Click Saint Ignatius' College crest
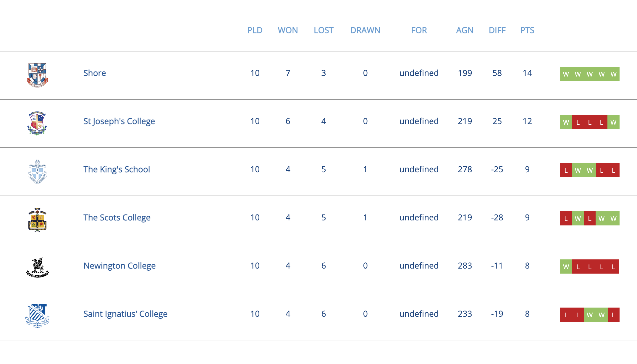 tap(37, 316)
